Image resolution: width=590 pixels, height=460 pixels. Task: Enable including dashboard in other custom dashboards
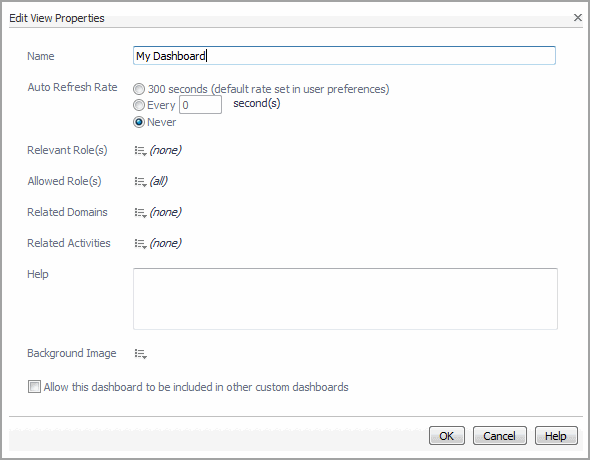click(34, 387)
